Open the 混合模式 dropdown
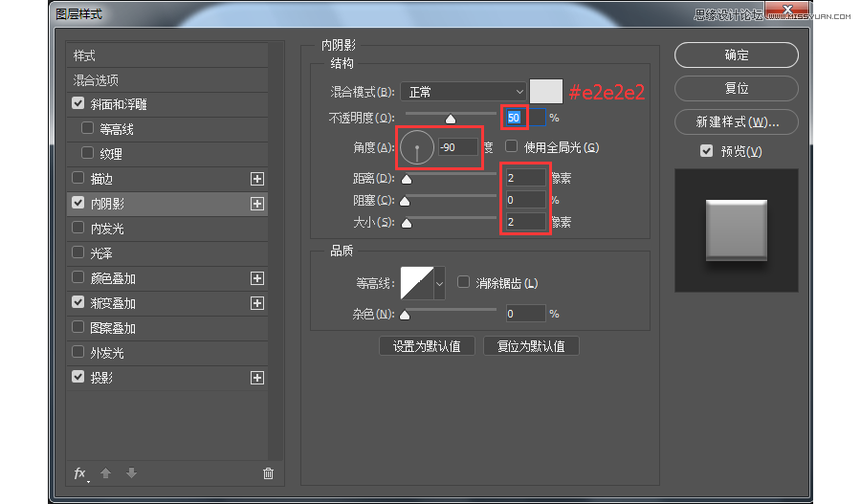Viewport: 861px width, 504px height. (x=465, y=92)
